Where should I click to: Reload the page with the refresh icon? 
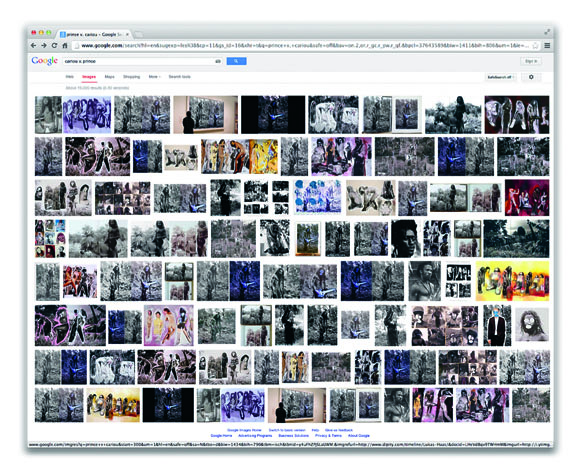(x=54, y=45)
